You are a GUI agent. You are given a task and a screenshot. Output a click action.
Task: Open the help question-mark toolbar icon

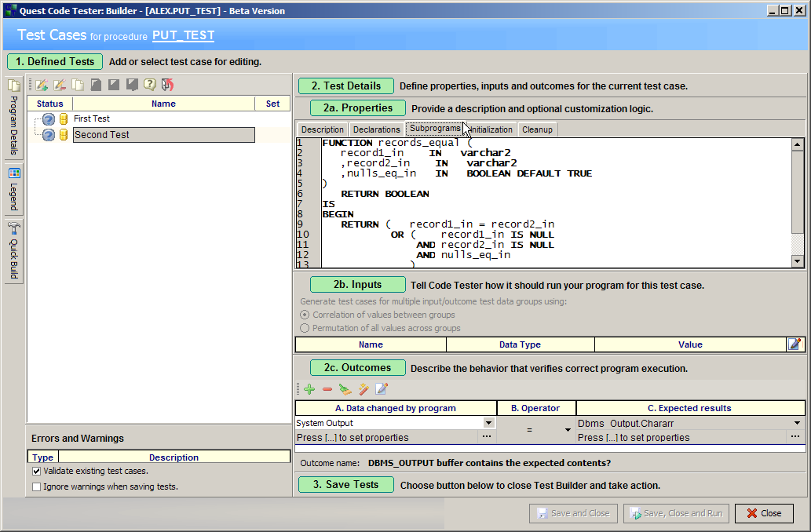(x=149, y=85)
